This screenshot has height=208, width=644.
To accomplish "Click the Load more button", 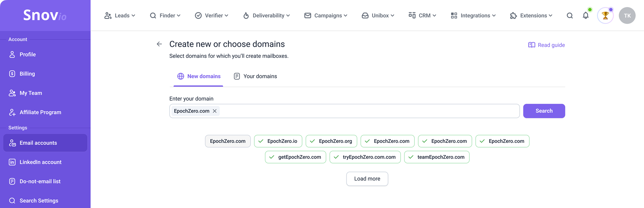I will click(367, 179).
